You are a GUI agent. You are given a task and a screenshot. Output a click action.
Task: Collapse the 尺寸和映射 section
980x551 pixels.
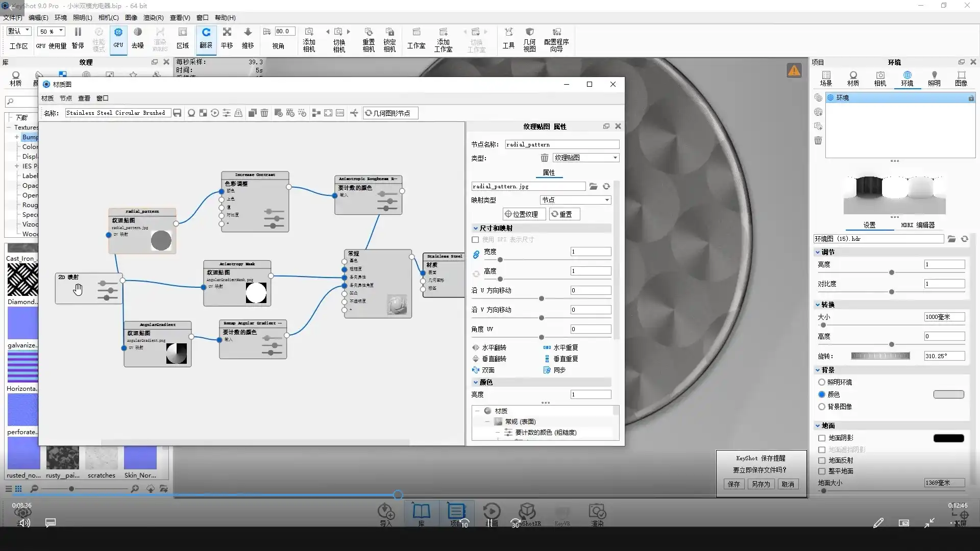(476, 229)
